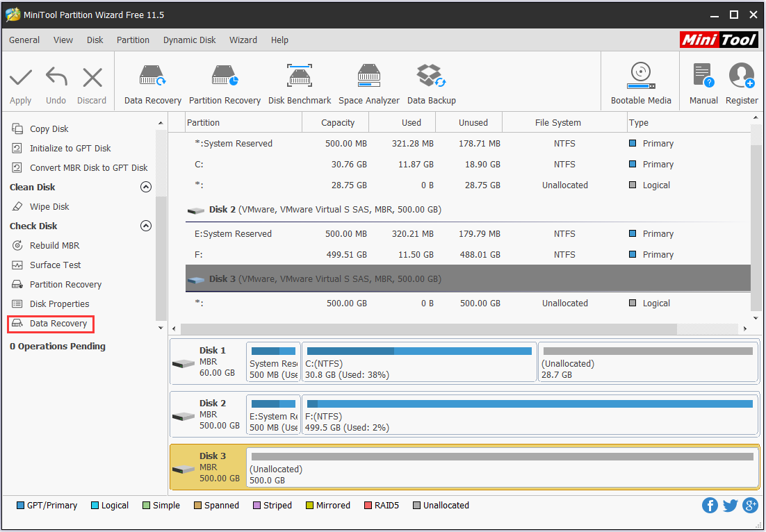Select the E:System Reserved partition row
The image size is (766, 532).
pos(468,234)
